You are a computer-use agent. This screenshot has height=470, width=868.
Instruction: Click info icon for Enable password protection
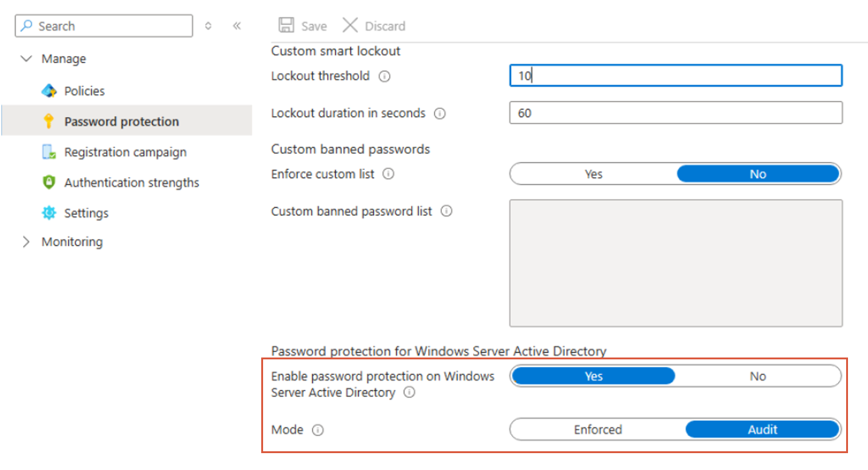[409, 392]
